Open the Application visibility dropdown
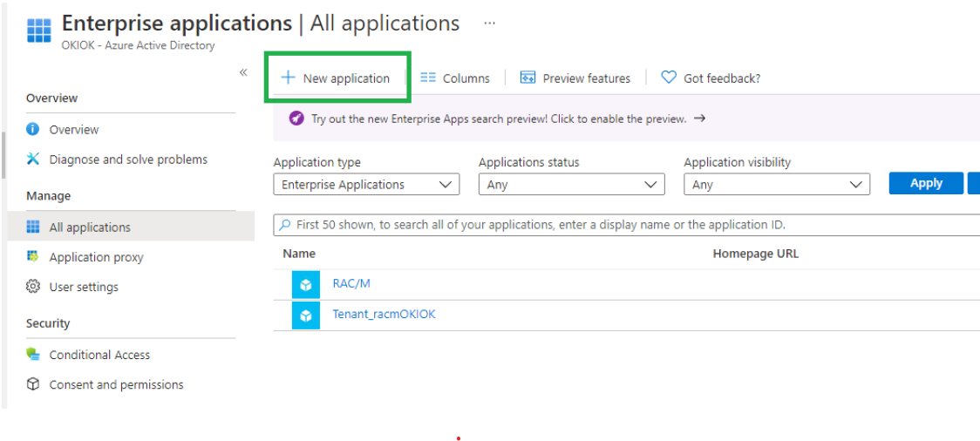980x441 pixels. (777, 184)
